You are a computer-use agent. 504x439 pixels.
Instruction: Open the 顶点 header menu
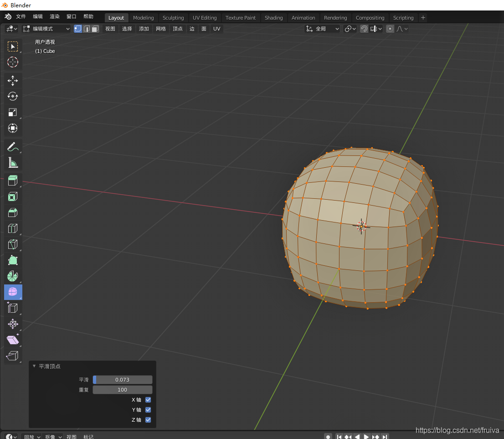point(178,29)
